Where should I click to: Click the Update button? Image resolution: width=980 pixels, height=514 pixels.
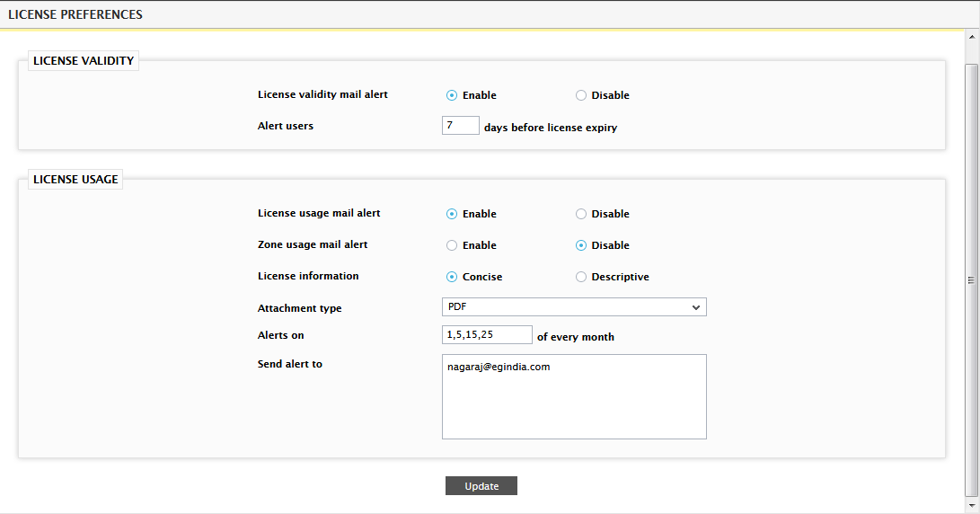[x=481, y=486]
